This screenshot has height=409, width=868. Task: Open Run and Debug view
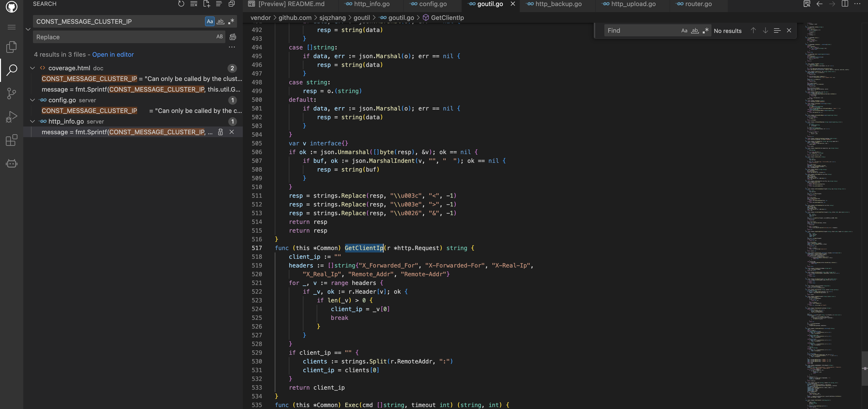[x=11, y=117]
